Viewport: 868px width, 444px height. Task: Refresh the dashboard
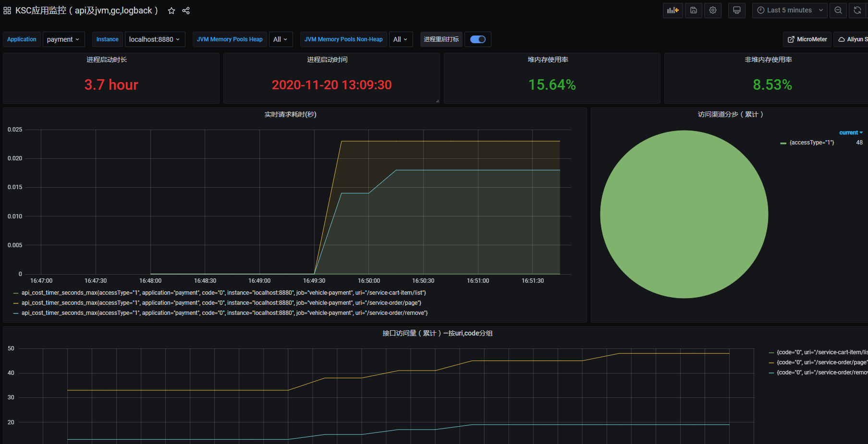(857, 10)
